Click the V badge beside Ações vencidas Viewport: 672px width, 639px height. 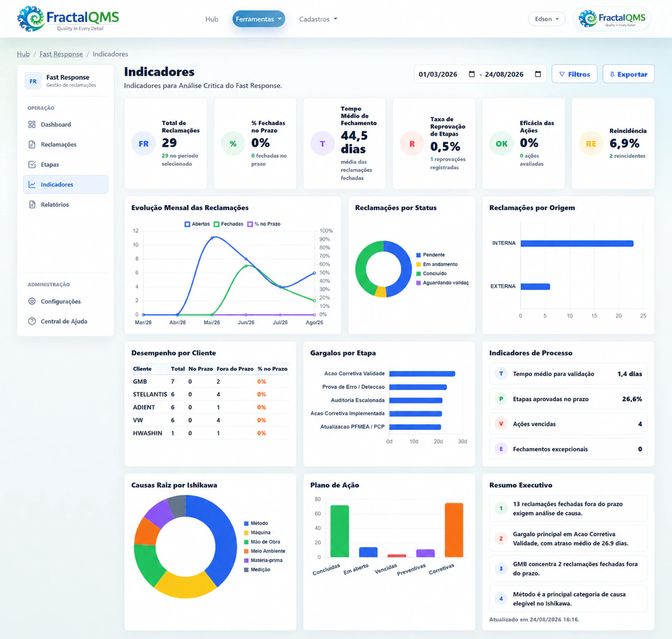click(x=501, y=424)
